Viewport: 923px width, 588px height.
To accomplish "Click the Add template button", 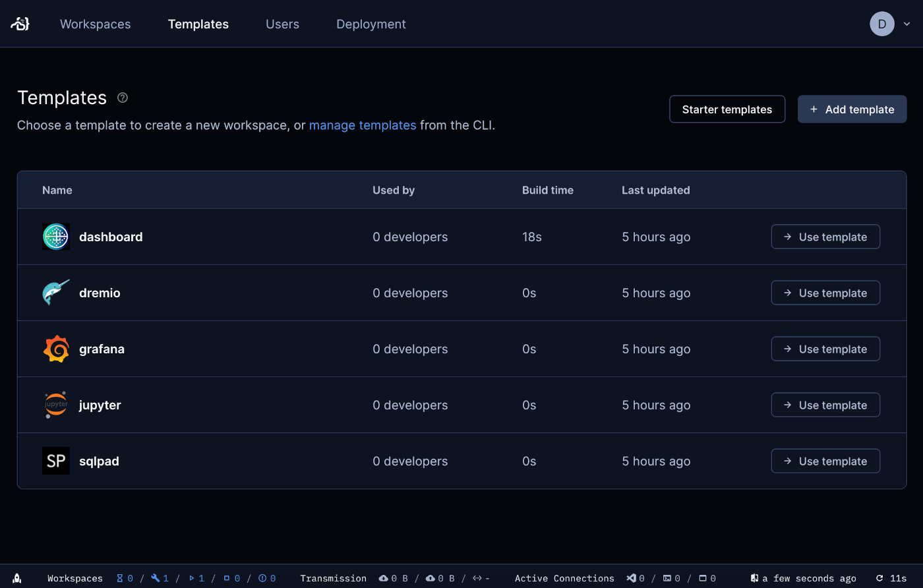I will pos(852,109).
